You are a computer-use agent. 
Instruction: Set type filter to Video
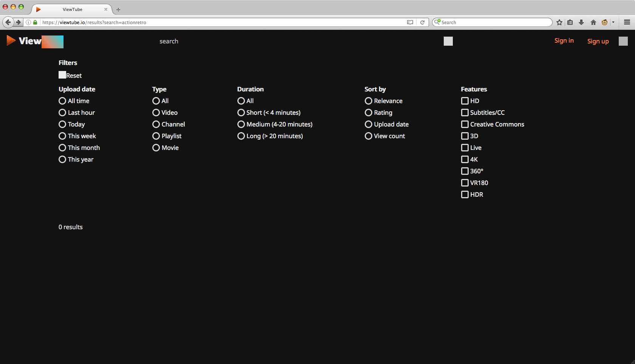click(x=165, y=113)
